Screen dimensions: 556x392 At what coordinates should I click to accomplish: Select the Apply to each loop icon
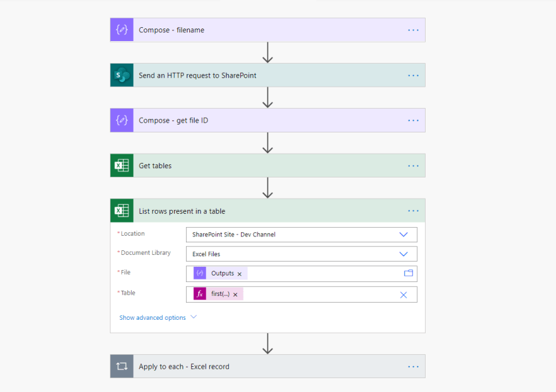pos(122,366)
